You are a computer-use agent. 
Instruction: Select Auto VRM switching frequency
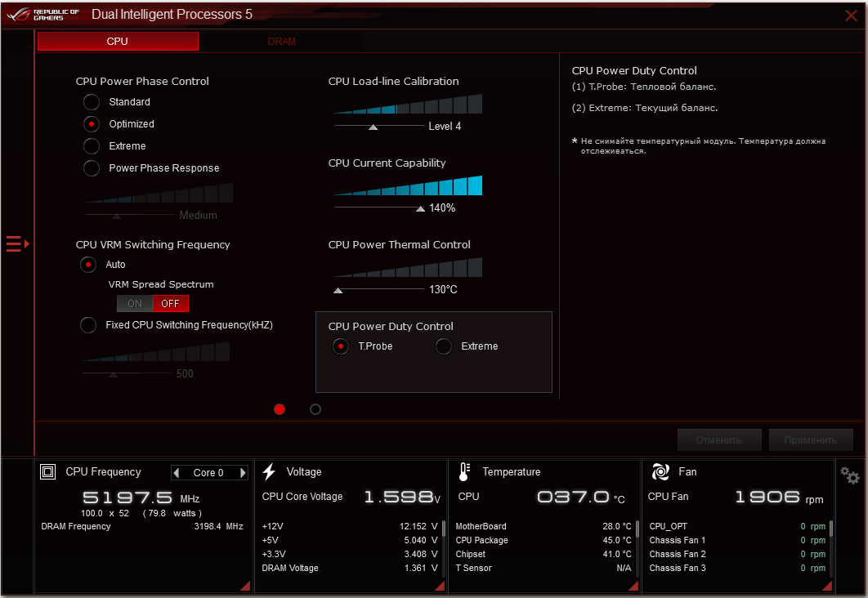[x=88, y=265]
